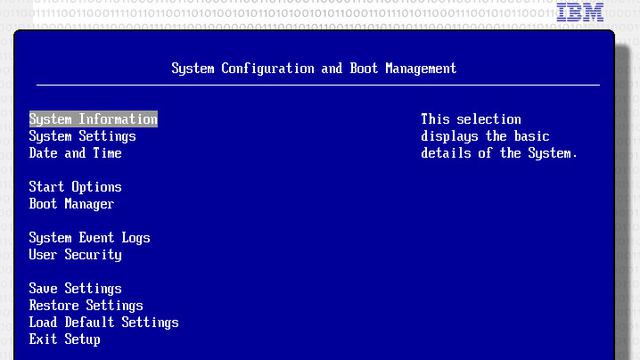Viewport: 640px width, 360px height.
Task: Choose Start Options
Action: point(76,187)
